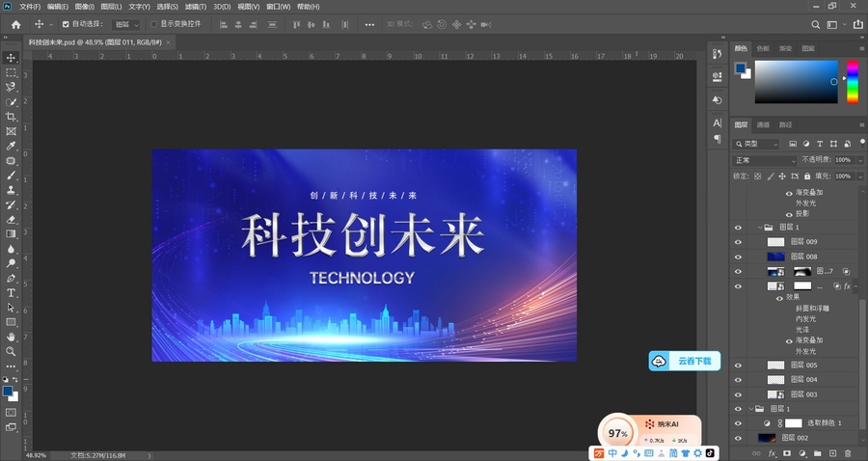Hide layer 图层 009
Viewport: 868px width, 461px height.
point(738,242)
